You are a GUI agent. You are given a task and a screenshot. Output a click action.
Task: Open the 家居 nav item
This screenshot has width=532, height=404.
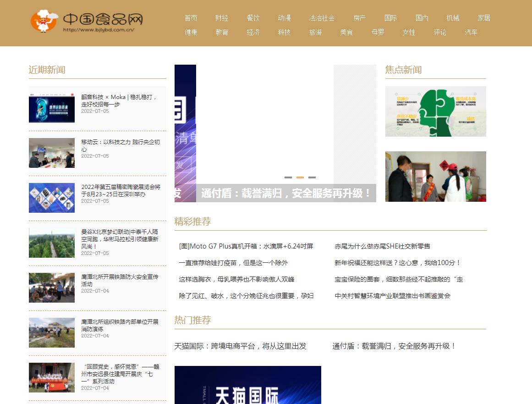484,18
